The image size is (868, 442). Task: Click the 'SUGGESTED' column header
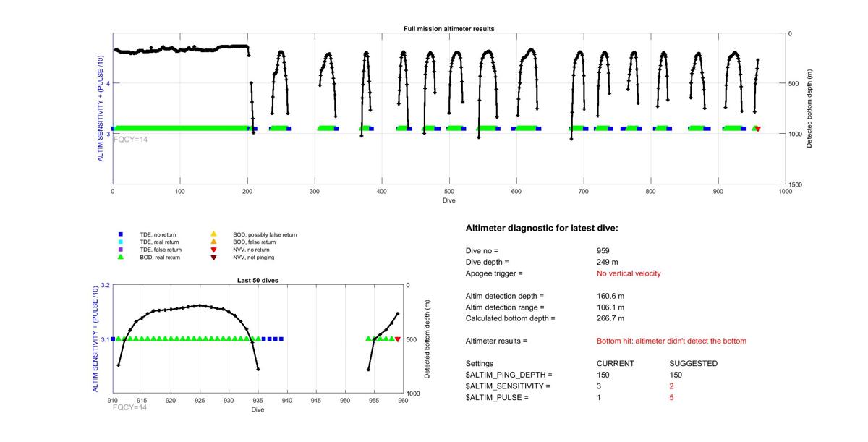694,364
